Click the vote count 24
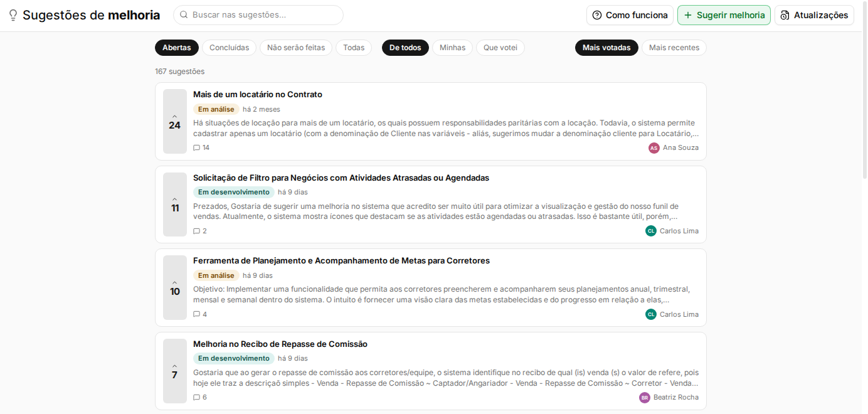The height and width of the screenshot is (414, 868). click(x=175, y=125)
